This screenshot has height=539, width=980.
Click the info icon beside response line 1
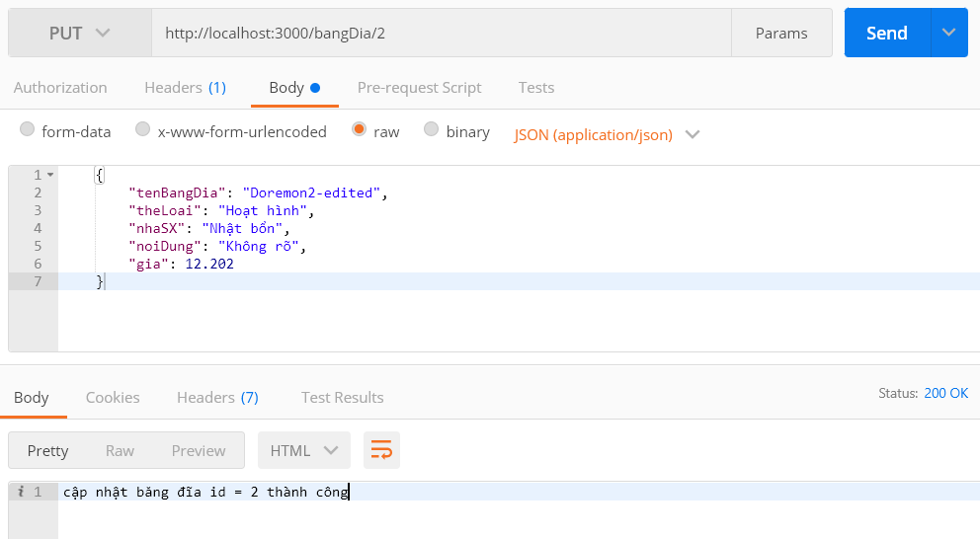point(22,491)
